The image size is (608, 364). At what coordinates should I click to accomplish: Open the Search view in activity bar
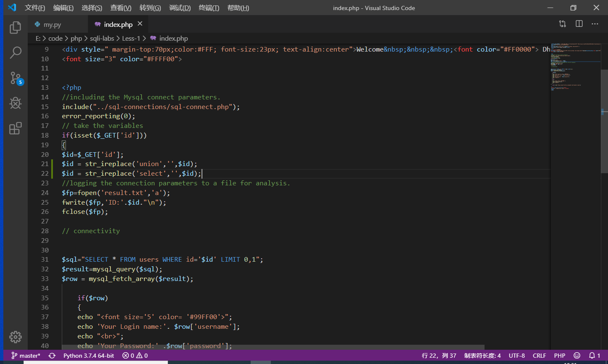coord(16,53)
